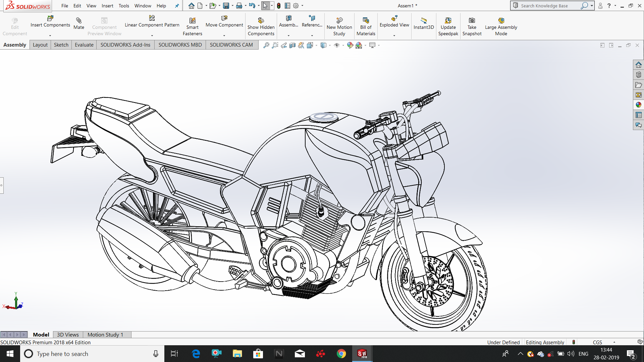Select the Zoom to Fit icon
Image resolution: width=644 pixels, height=362 pixels.
click(266, 45)
